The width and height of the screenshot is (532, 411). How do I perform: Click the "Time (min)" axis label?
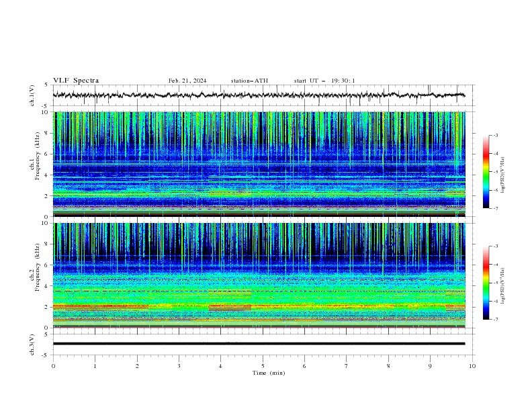tap(269, 373)
